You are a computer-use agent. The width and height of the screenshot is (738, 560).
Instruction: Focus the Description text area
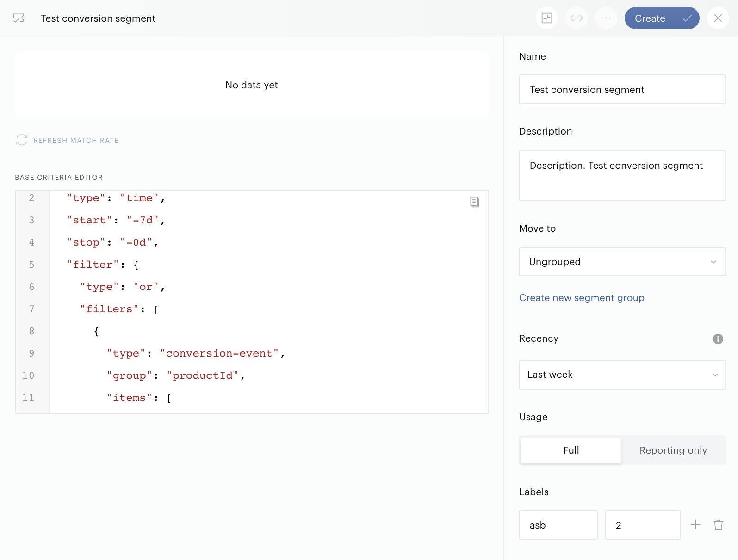[x=622, y=176]
